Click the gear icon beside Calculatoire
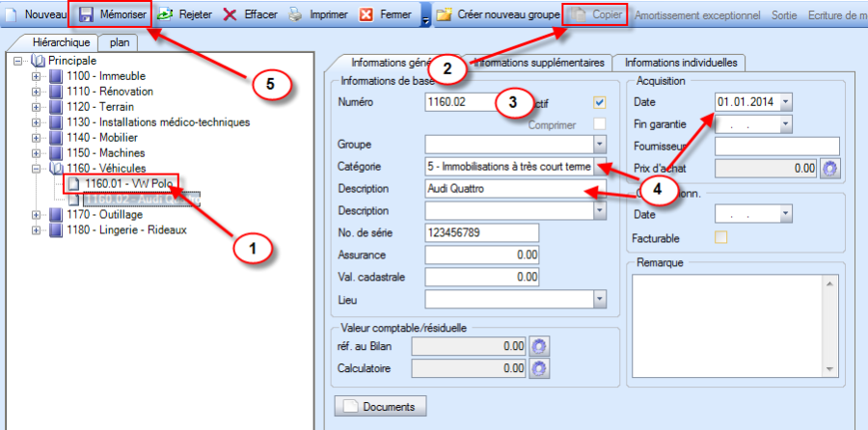868x430 pixels. 540,367
